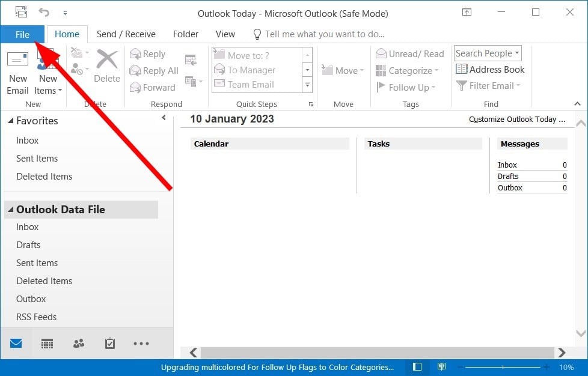Select the 'To Manager' quick step

click(257, 70)
